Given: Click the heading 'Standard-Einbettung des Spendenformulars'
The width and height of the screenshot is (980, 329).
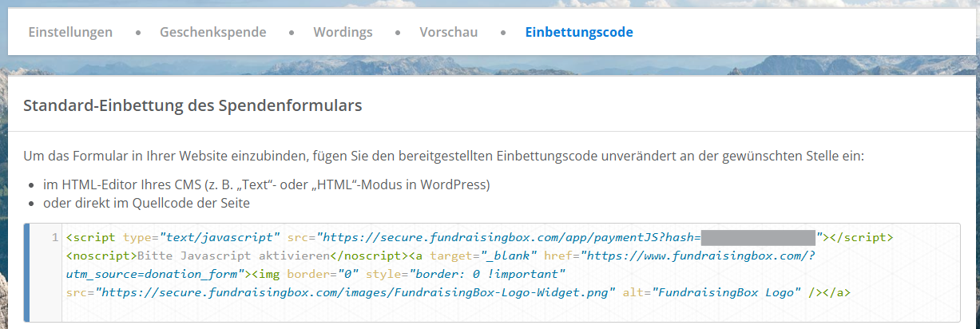Looking at the screenshot, I should pos(192,105).
